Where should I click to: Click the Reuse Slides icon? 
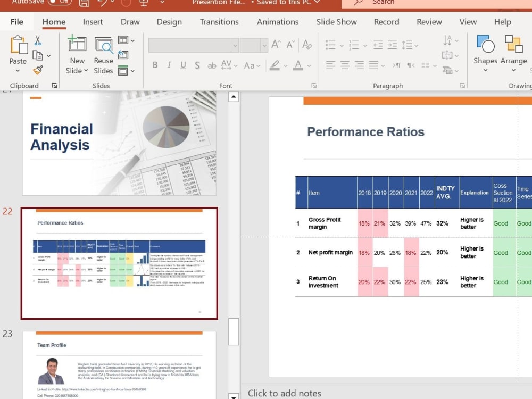[103, 45]
